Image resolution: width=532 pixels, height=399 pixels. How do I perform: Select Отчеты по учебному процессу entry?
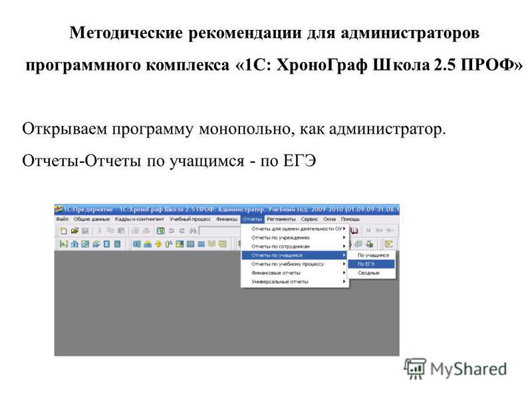click(295, 264)
